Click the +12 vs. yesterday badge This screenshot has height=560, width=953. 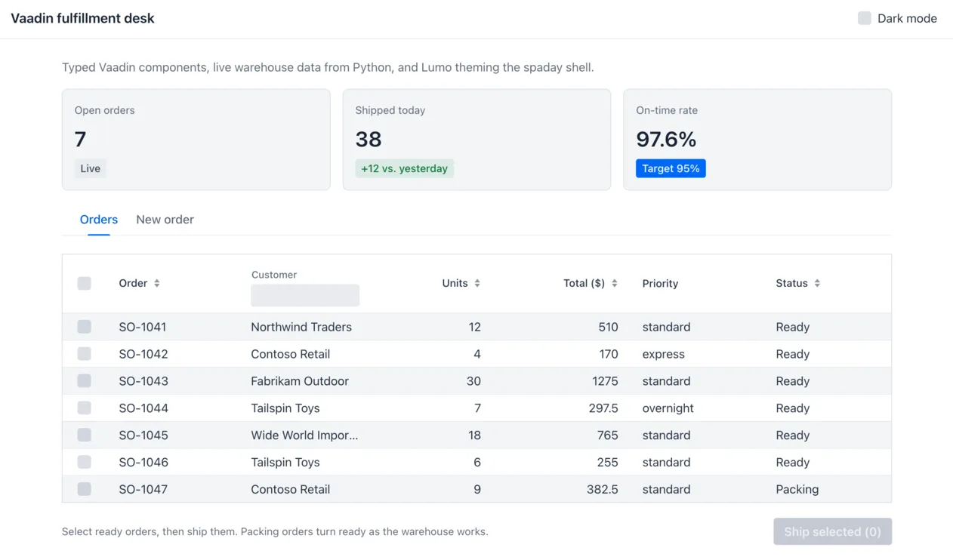pyautogui.click(x=404, y=168)
